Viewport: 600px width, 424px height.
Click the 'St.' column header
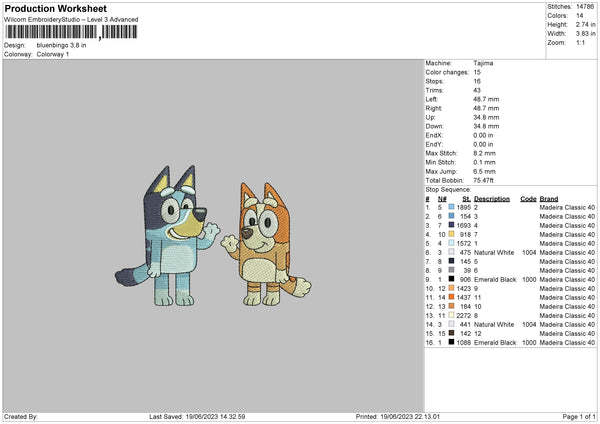point(466,199)
